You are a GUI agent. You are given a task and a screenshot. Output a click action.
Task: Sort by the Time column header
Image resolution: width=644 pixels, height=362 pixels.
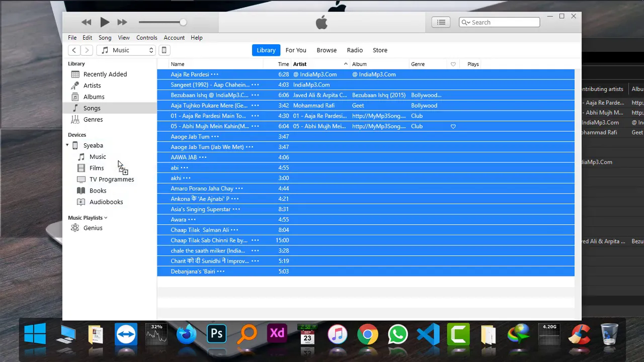284,64
